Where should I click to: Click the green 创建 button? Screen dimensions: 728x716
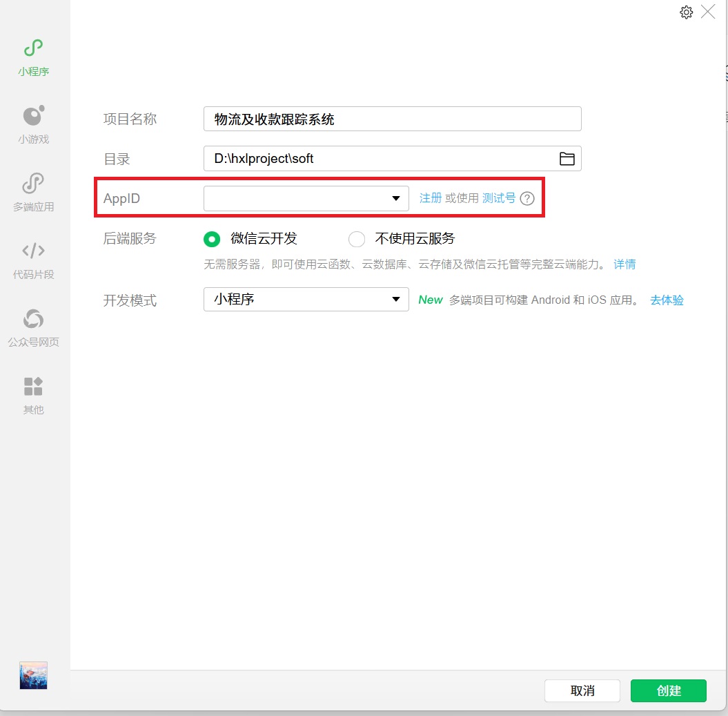(669, 690)
